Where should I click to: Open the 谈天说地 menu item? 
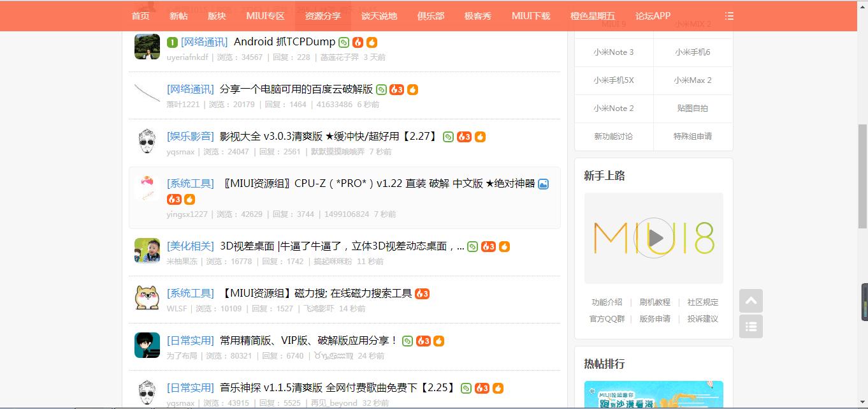pyautogui.click(x=379, y=15)
